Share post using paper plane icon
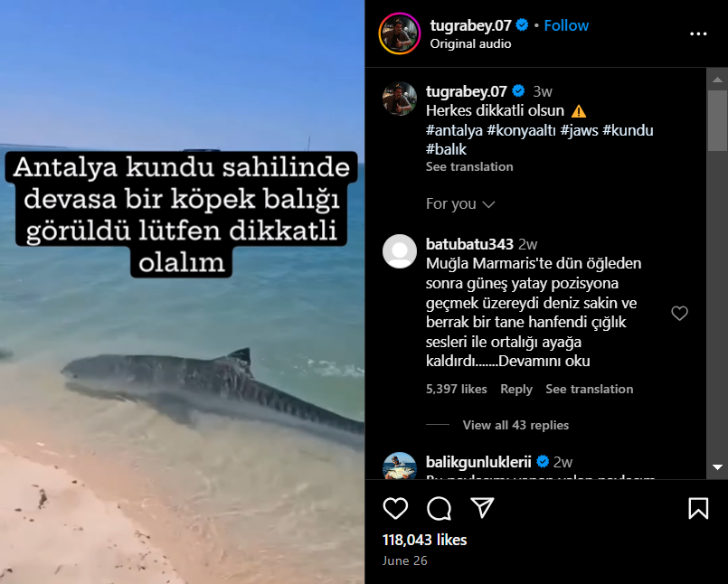 482,508
